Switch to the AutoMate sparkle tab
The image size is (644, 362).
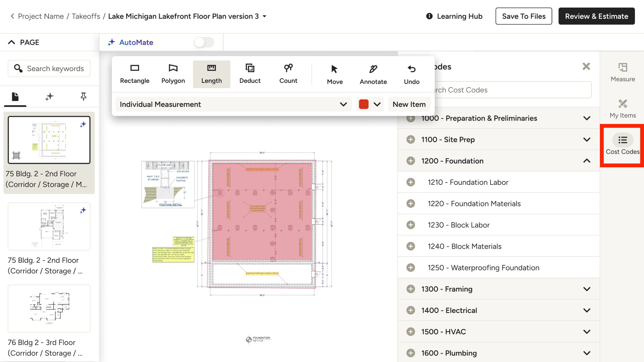point(49,97)
